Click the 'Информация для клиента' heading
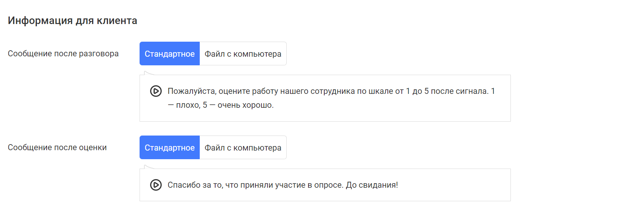Viewport: 644px width, 214px height. click(x=73, y=21)
